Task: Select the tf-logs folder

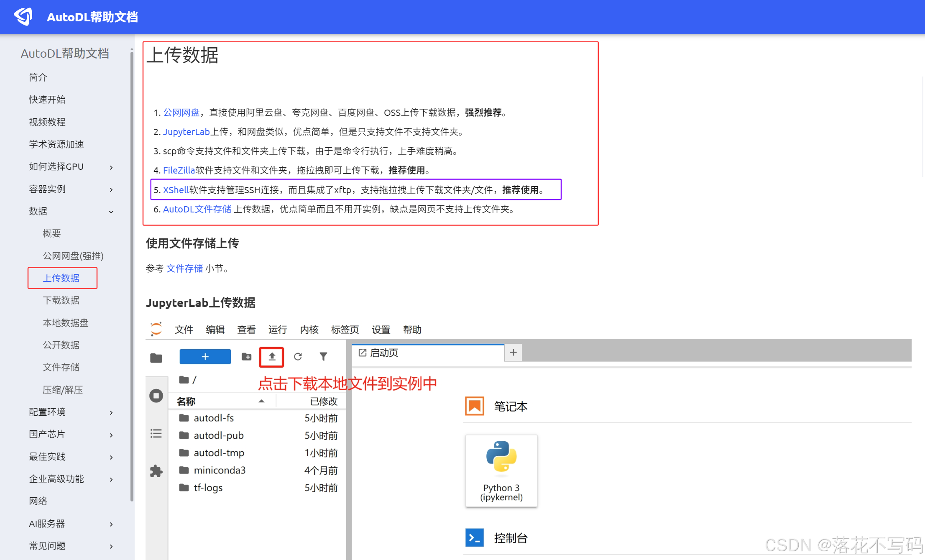Action: pyautogui.click(x=258, y=488)
